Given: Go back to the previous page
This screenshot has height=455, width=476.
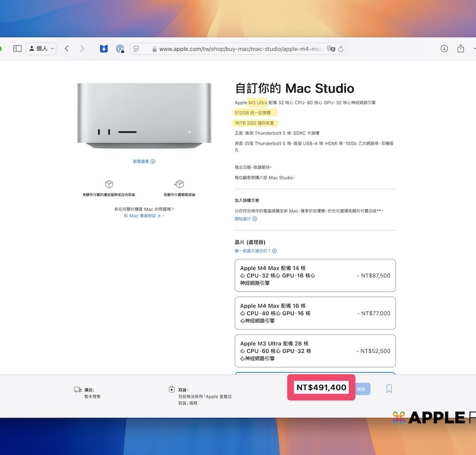Looking at the screenshot, I should tap(67, 49).
